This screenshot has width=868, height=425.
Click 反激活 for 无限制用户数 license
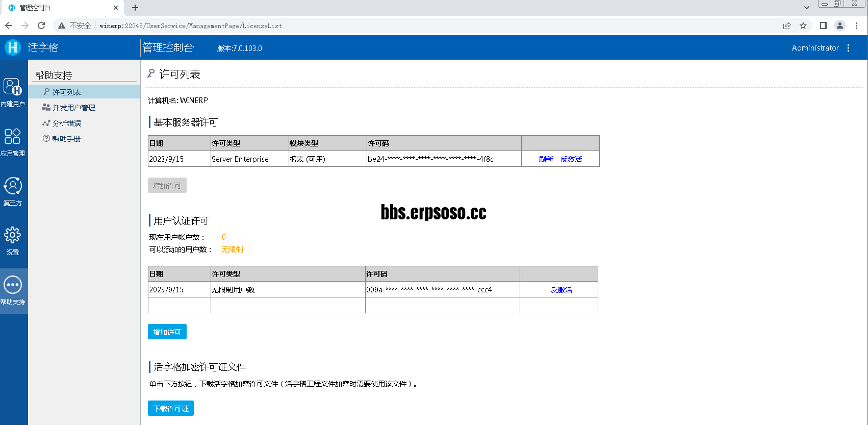tap(561, 290)
